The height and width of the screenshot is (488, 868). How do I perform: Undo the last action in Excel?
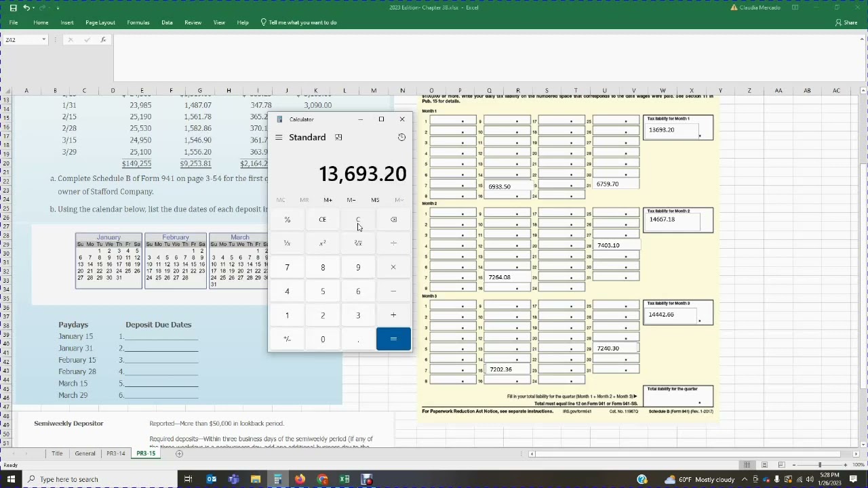click(26, 7)
